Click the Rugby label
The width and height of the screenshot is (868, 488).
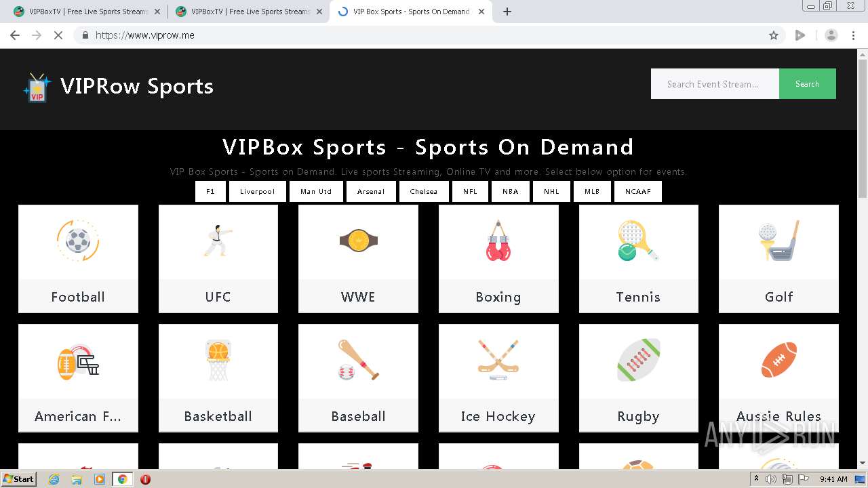tap(638, 416)
